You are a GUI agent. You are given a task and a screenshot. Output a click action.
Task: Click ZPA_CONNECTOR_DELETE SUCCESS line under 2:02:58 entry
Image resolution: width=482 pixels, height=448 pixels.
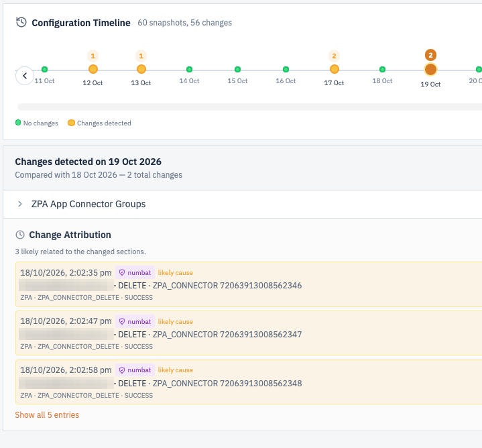coord(86,396)
